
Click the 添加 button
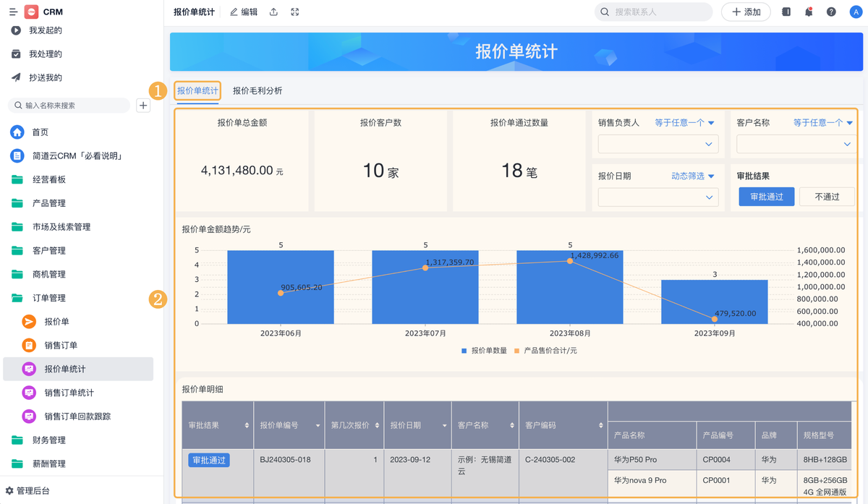pyautogui.click(x=746, y=12)
